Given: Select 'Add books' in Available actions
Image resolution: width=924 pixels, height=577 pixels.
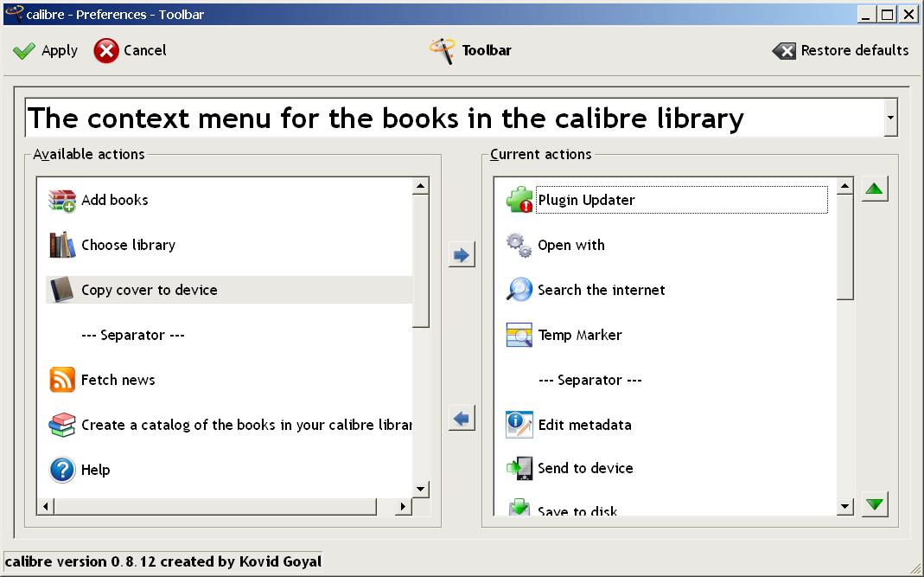Looking at the screenshot, I should (229, 200).
